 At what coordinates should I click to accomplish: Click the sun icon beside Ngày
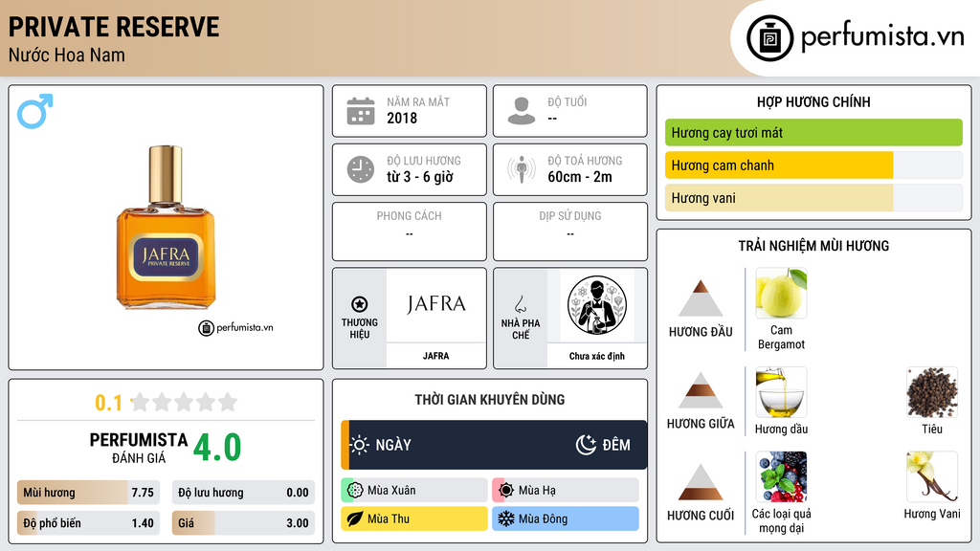(359, 445)
